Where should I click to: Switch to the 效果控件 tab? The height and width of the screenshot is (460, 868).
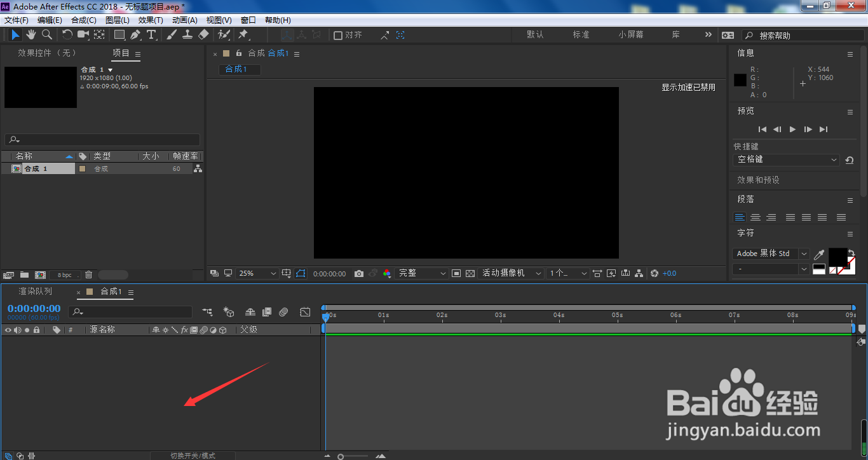coord(47,53)
